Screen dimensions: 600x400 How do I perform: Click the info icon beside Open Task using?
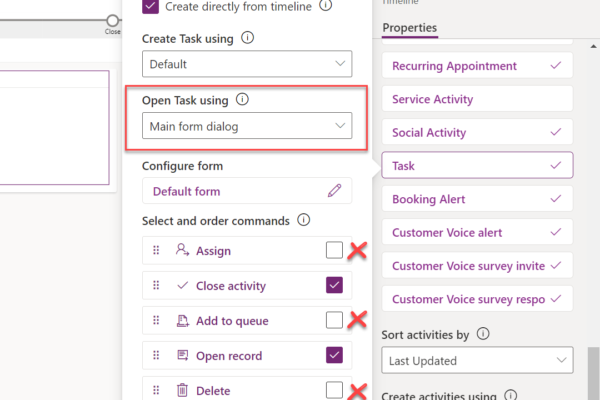pyautogui.click(x=242, y=100)
